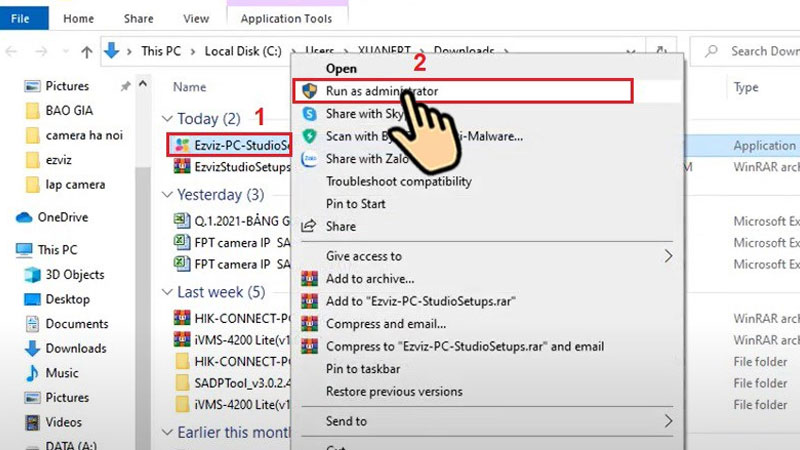Open the lap camera folder
The image size is (800, 450).
point(75,184)
